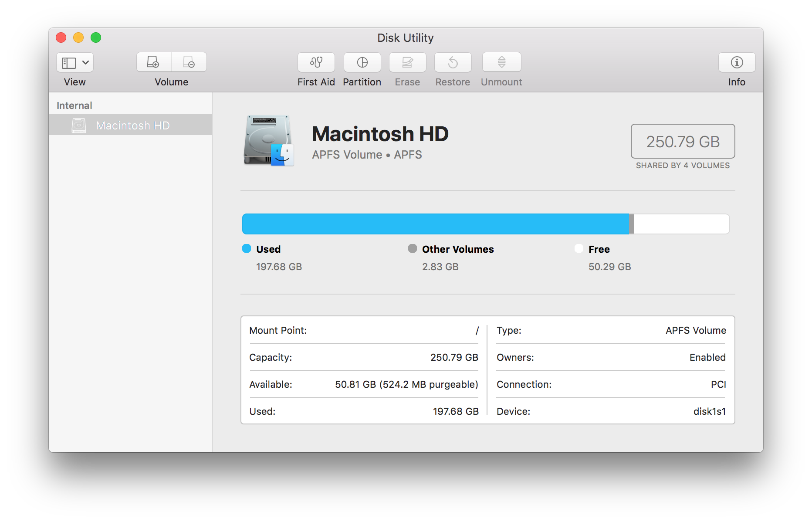The width and height of the screenshot is (812, 522).
Task: Click the Erase toolbar icon
Action: click(x=407, y=62)
